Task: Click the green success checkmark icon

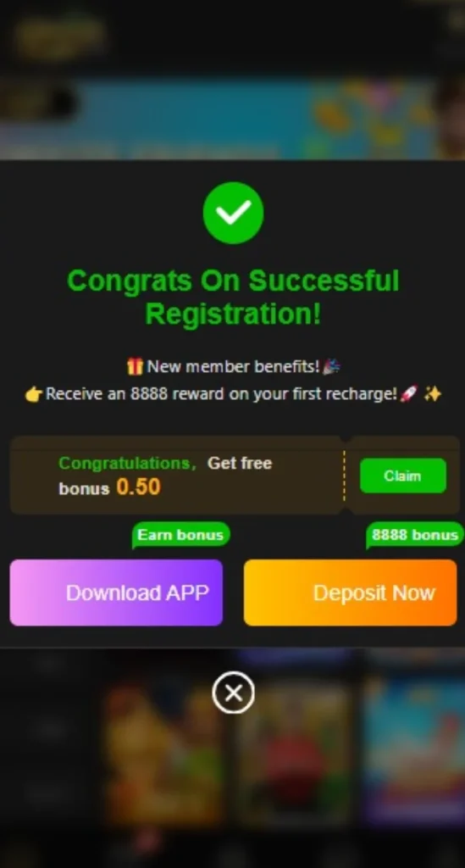Action: pos(233,213)
